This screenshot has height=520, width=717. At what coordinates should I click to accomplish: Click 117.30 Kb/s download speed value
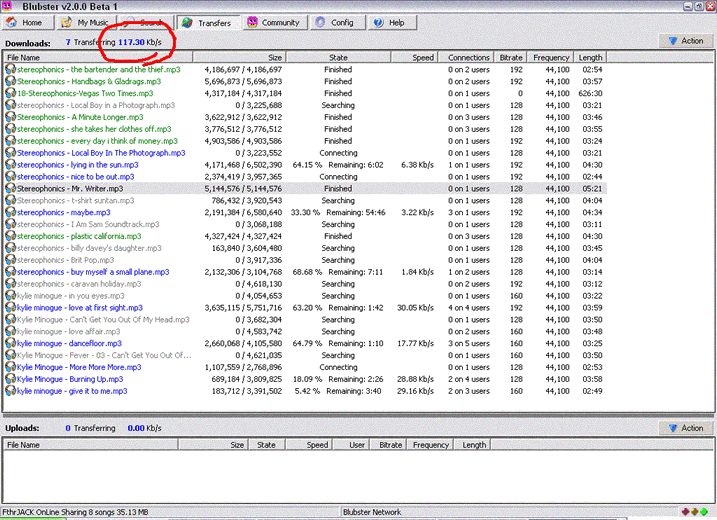(139, 42)
